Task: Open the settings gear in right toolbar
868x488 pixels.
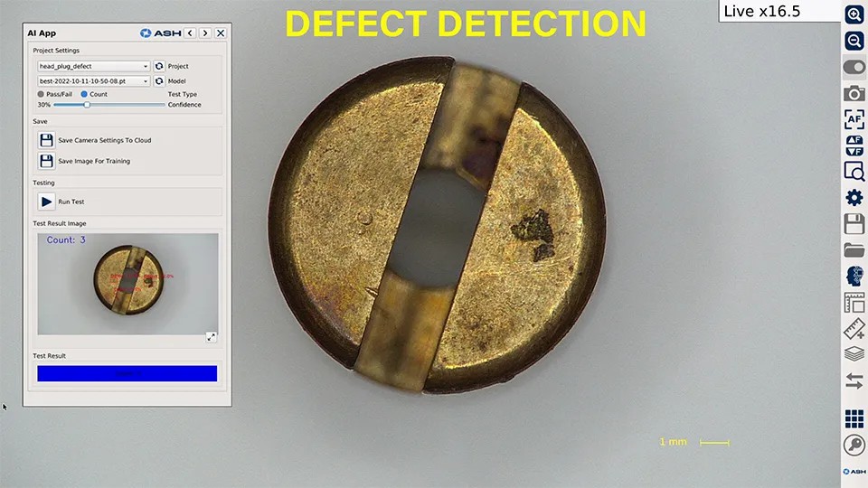Action: point(854,197)
